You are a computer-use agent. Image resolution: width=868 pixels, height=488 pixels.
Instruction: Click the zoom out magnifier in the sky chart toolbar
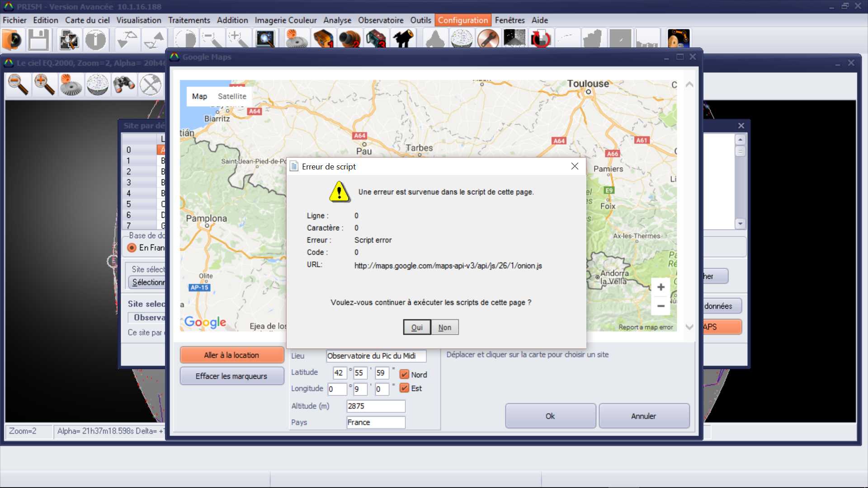(18, 84)
